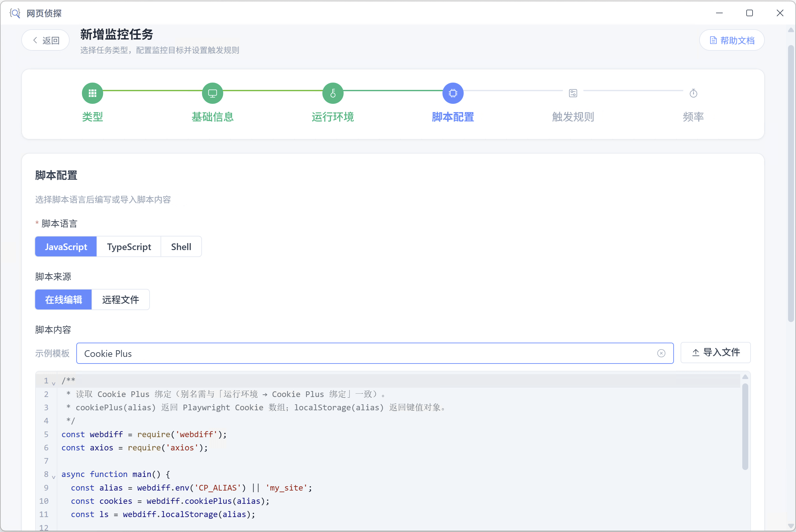Click the 类型 step grid icon
This screenshot has height=532, width=796.
tap(92, 93)
